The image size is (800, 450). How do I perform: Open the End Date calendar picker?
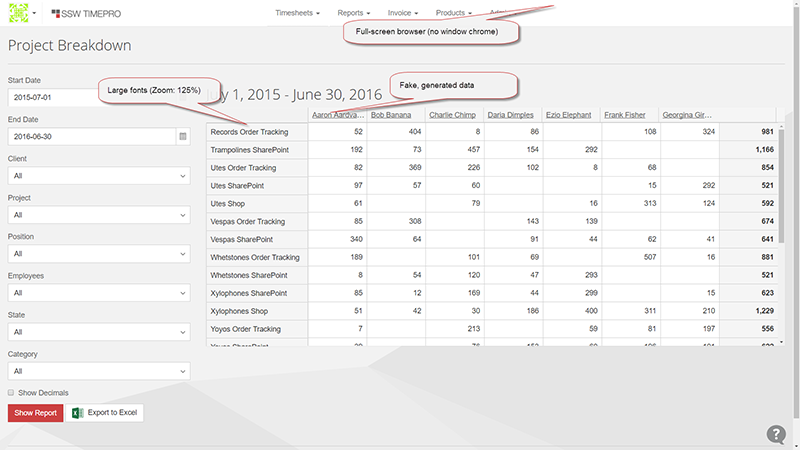coord(183,136)
